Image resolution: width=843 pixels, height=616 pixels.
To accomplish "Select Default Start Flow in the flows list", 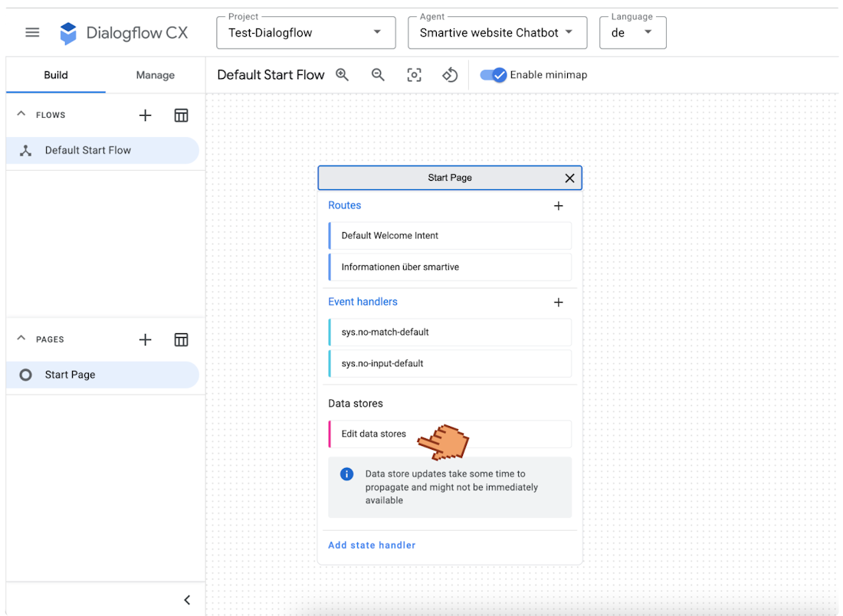I will click(103, 150).
